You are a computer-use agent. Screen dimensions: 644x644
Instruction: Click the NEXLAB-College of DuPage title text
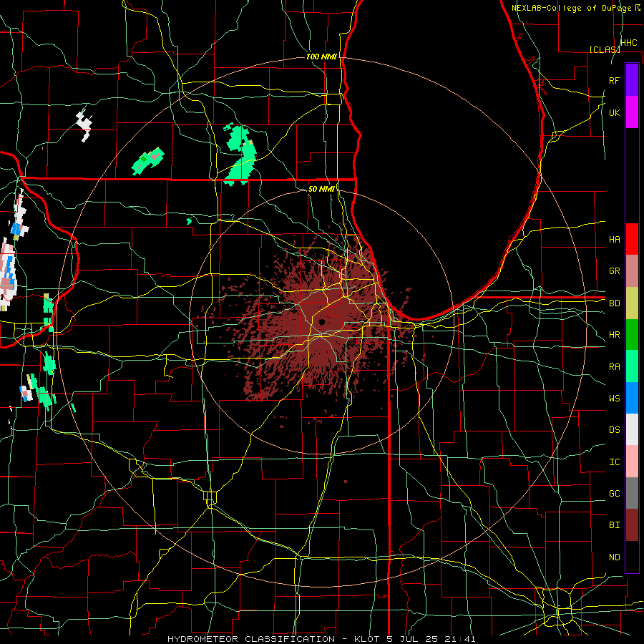pos(572,8)
